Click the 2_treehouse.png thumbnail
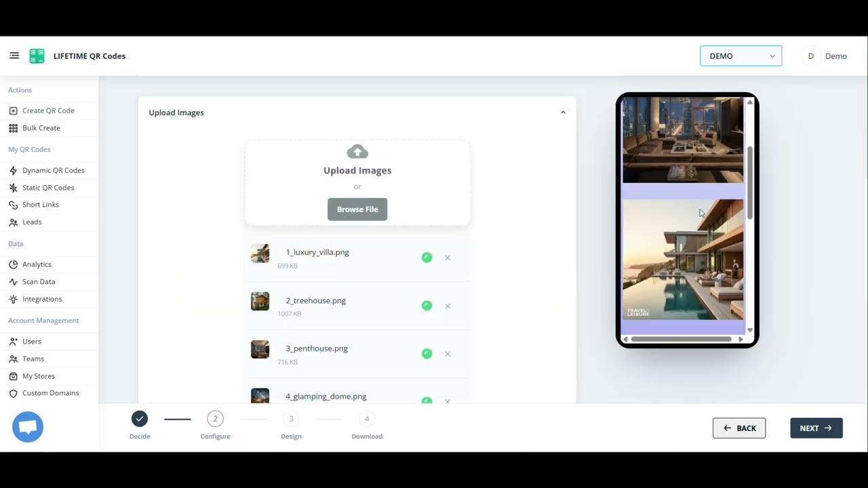The height and width of the screenshot is (488, 868). [260, 302]
